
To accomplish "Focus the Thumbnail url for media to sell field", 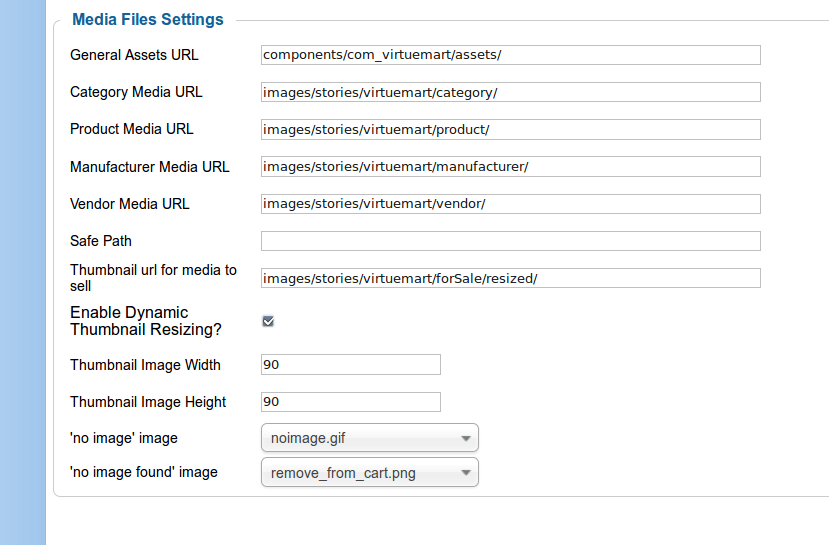I will pyautogui.click(x=511, y=278).
